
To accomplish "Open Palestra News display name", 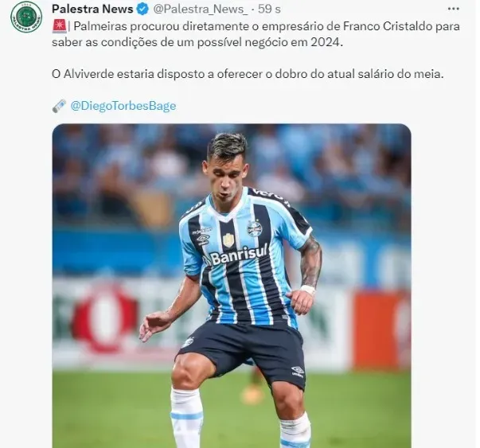I will coord(92,10).
